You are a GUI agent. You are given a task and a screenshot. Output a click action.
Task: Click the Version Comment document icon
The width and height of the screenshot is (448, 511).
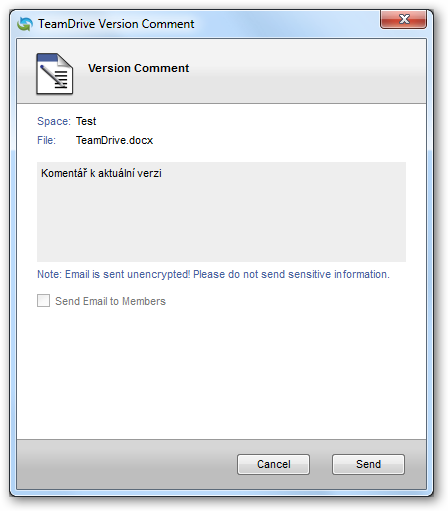pos(55,74)
